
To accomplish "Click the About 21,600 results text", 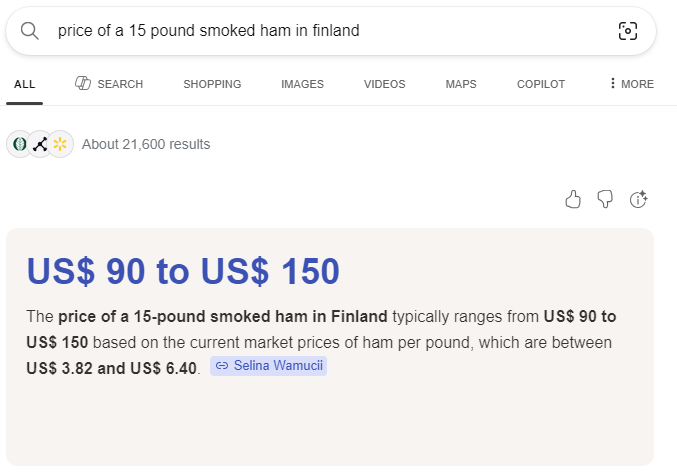I will [x=146, y=144].
